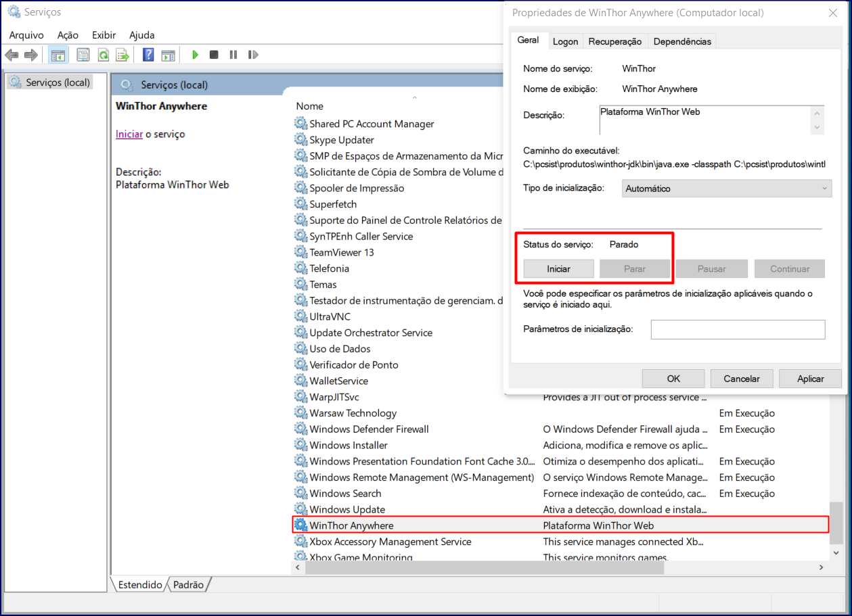Viewport: 852px width, 616px height.
Task: Click the gear icon beside Windows Search
Action: click(x=300, y=493)
